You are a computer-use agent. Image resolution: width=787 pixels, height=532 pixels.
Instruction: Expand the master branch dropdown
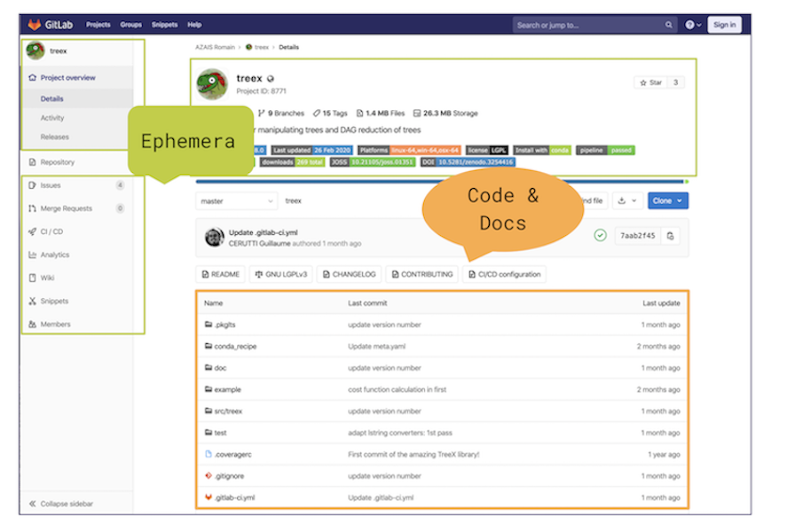[236, 201]
